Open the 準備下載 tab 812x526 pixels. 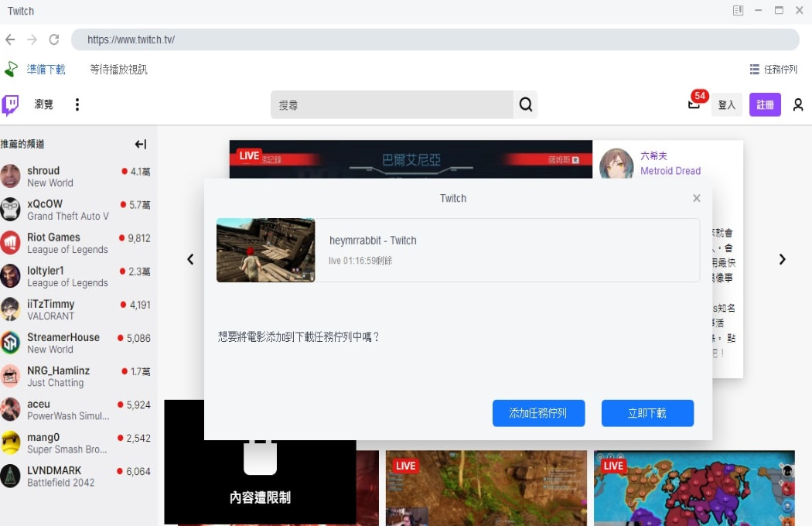point(46,70)
